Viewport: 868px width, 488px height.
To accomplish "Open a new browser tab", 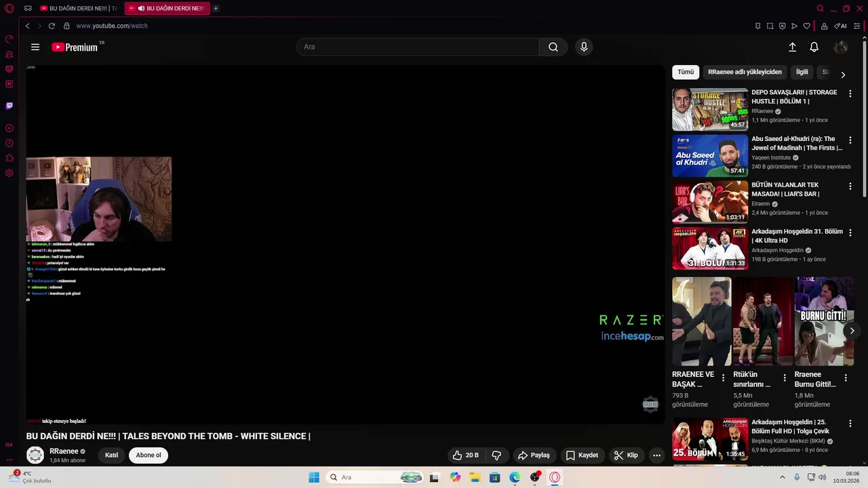I will coord(216,8).
